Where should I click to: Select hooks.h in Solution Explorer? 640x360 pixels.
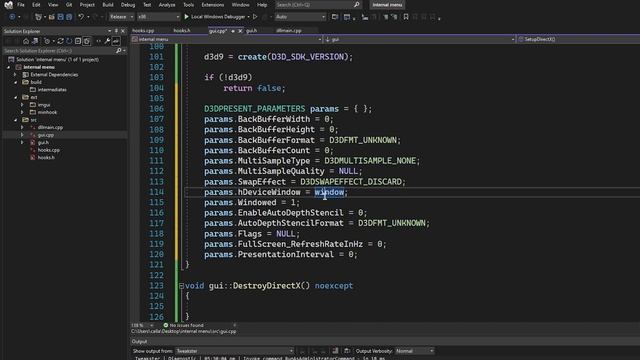click(46, 157)
